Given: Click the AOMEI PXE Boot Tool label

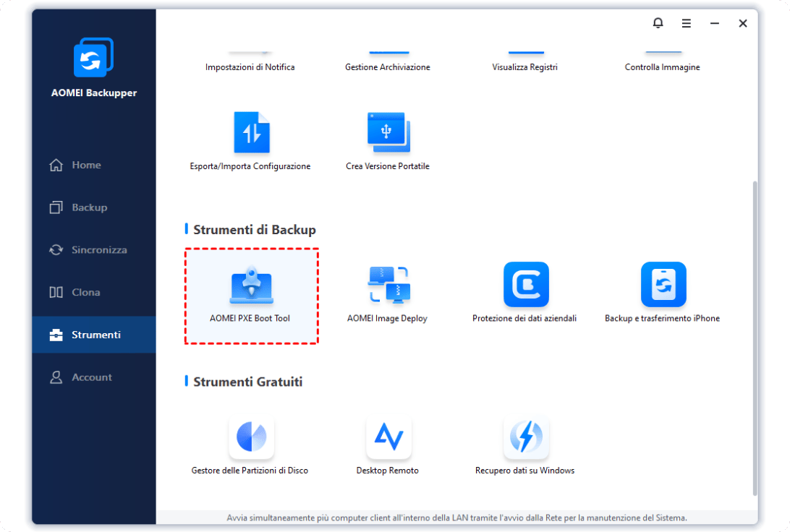Looking at the screenshot, I should (x=250, y=318).
